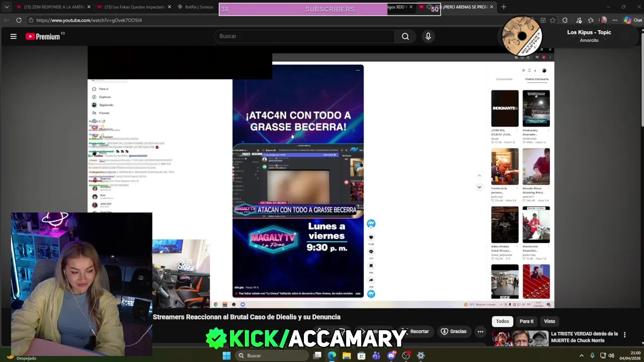
Task: Go to YouTube Premium home logo
Action: (43, 36)
